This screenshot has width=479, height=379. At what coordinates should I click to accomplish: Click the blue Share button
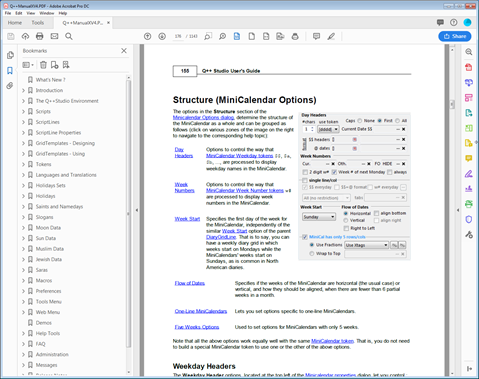click(455, 36)
